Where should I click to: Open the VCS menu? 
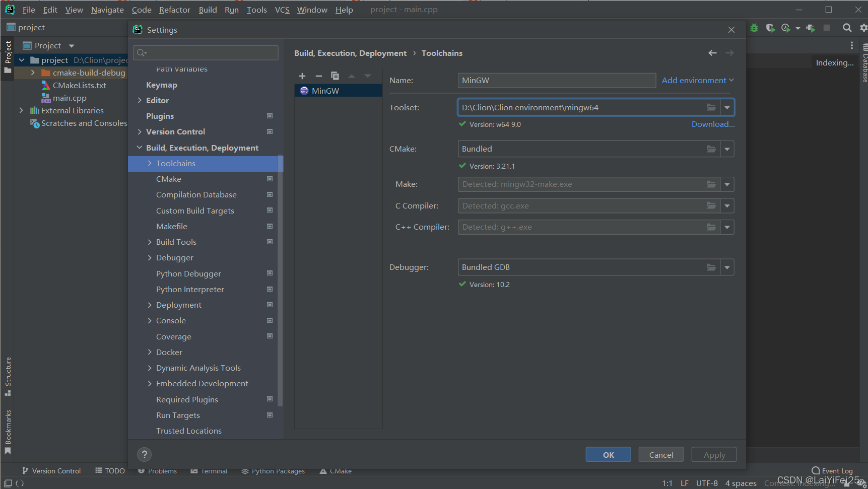282,10
